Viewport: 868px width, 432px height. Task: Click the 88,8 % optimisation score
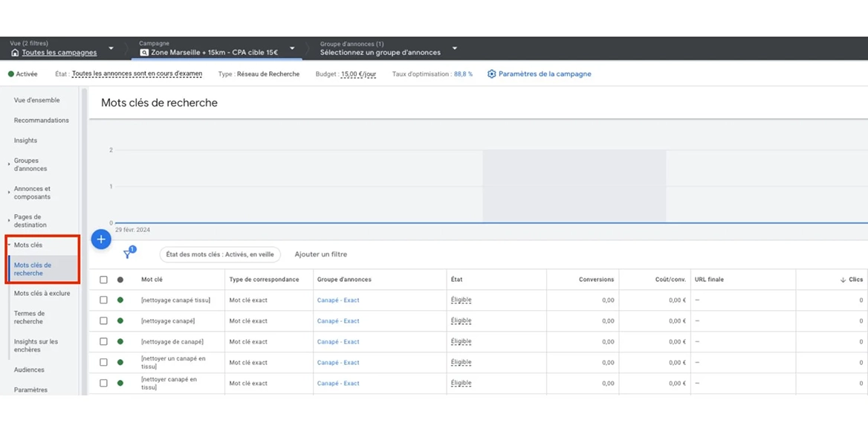click(463, 74)
